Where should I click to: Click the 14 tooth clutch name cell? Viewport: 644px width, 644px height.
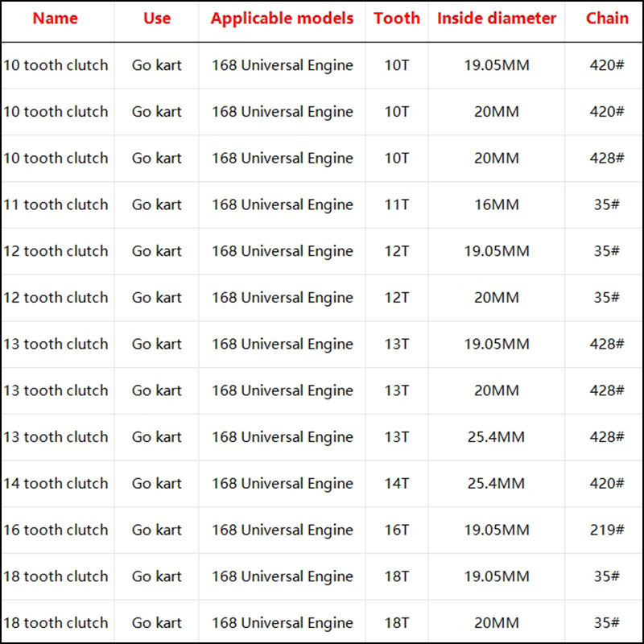pyautogui.click(x=56, y=483)
